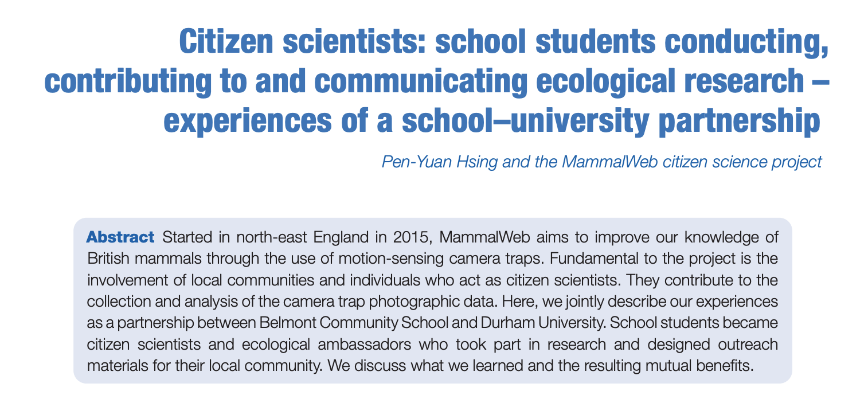Click 'Belmont Community School' in the abstract
Screen dimensions: 868x399
click(x=355, y=321)
